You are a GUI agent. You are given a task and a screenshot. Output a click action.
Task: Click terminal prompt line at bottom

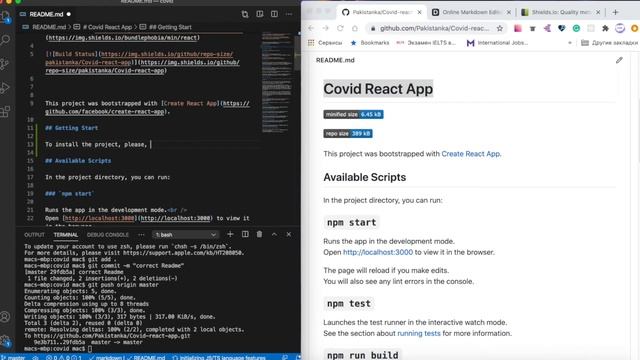(58, 349)
